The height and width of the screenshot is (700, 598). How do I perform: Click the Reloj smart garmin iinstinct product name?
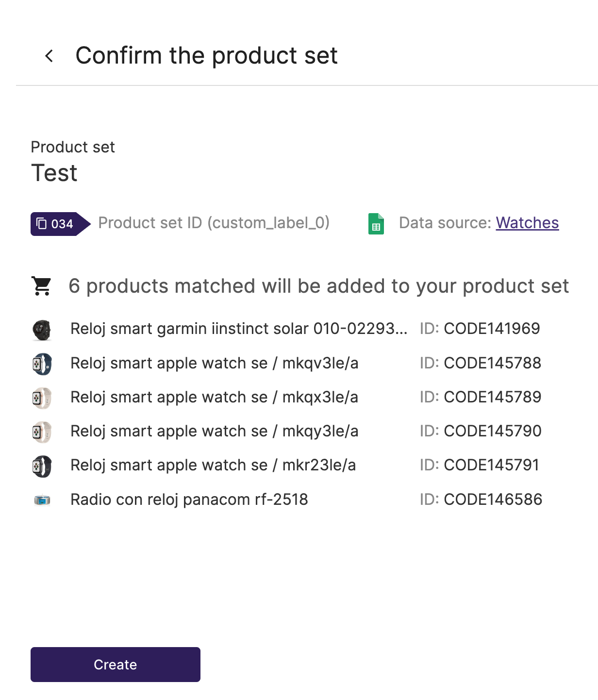click(239, 329)
